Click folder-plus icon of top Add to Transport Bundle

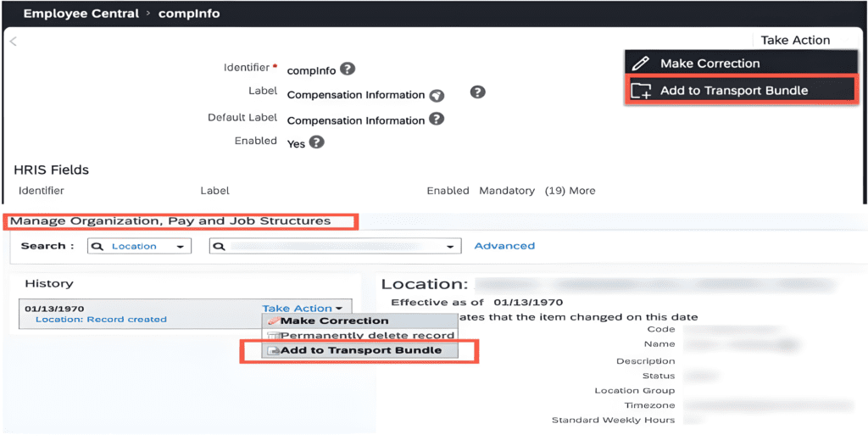pyautogui.click(x=641, y=91)
